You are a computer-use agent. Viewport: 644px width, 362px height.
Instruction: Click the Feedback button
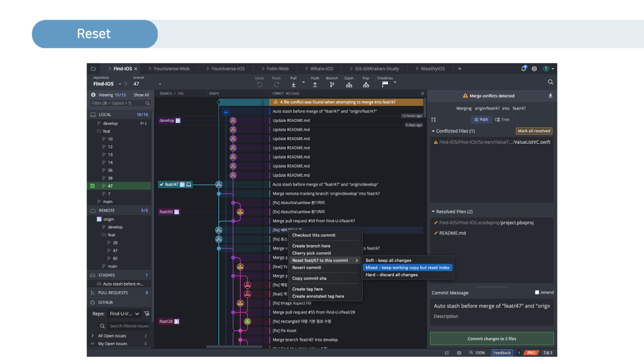tap(502, 353)
